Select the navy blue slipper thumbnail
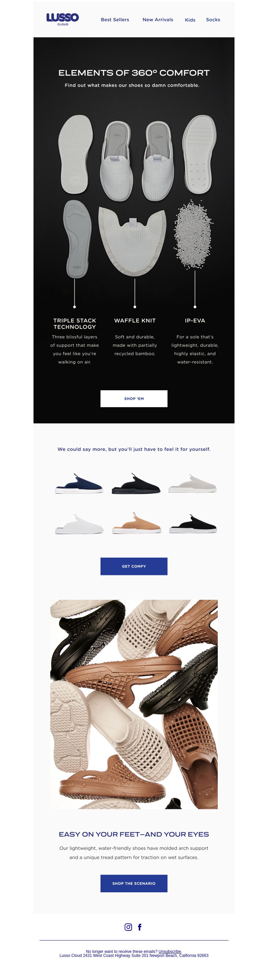The image size is (268, 980). (x=79, y=484)
